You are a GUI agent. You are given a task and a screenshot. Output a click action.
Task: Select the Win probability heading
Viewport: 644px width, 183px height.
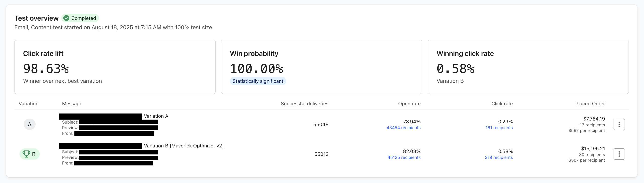tap(254, 54)
